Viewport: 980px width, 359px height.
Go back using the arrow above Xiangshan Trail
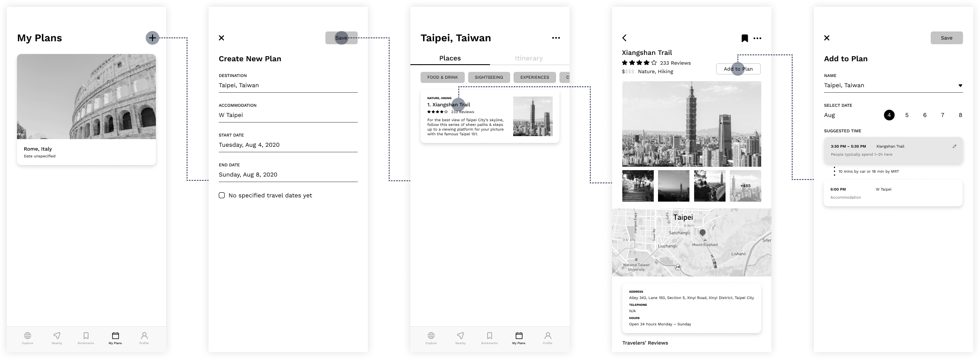624,38
